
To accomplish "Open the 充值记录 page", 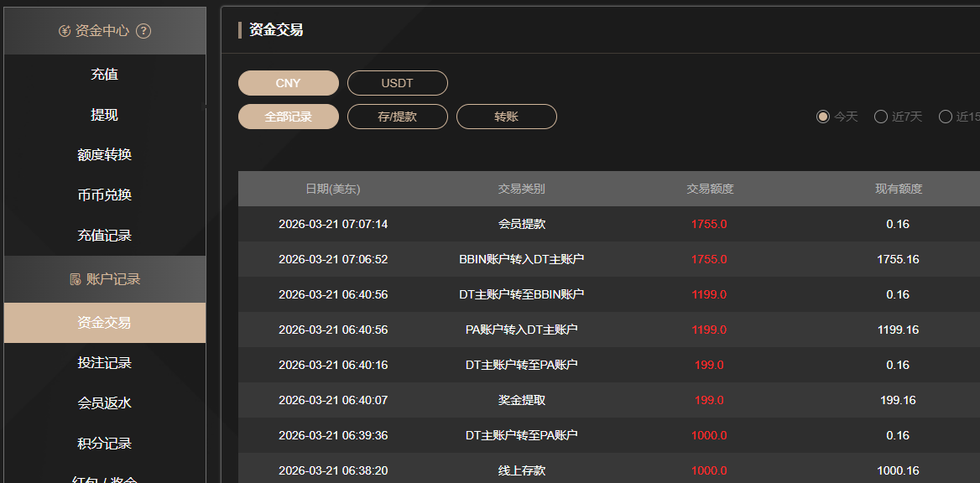I will click(x=104, y=235).
